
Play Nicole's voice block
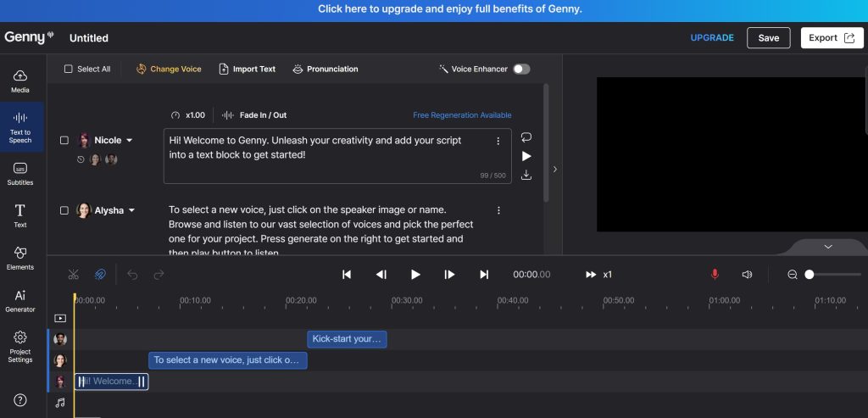click(x=526, y=156)
